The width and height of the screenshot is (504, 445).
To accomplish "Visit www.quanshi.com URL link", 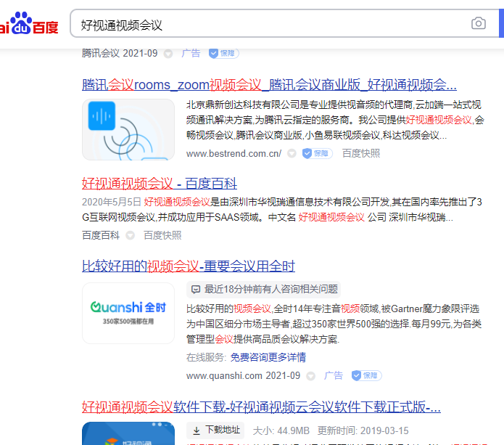I will pos(224,375).
